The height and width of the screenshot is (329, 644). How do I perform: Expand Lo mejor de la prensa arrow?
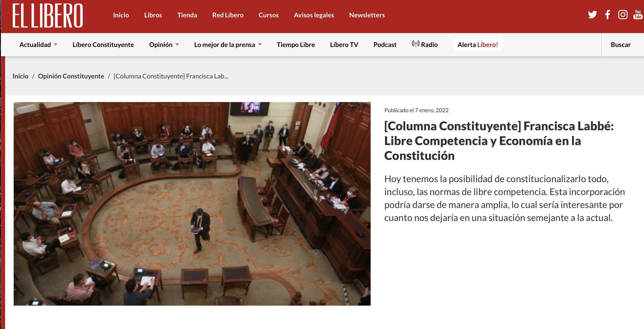point(260,44)
